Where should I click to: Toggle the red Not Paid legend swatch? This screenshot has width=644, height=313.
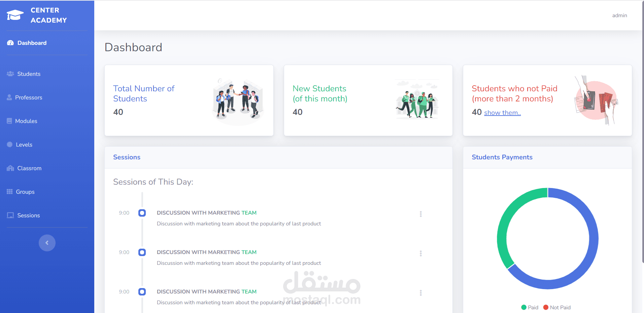pos(546,307)
